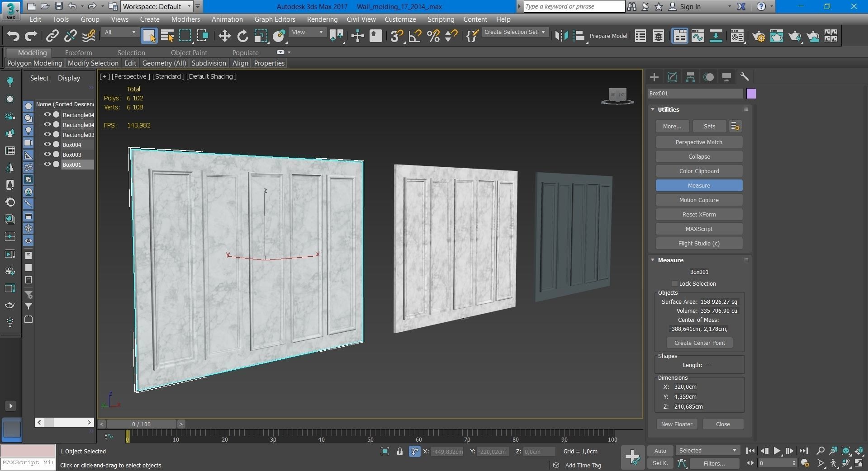Click the viewport ViewCube
Image resolution: width=868 pixels, height=471 pixels.
(x=617, y=96)
